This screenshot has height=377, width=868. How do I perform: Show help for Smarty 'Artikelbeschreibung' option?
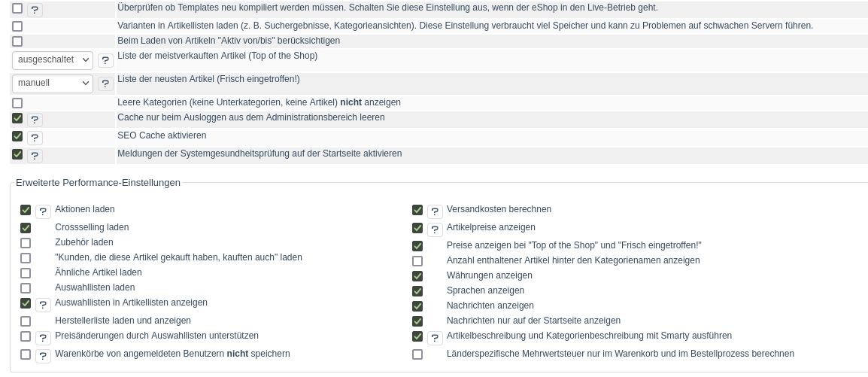(435, 338)
